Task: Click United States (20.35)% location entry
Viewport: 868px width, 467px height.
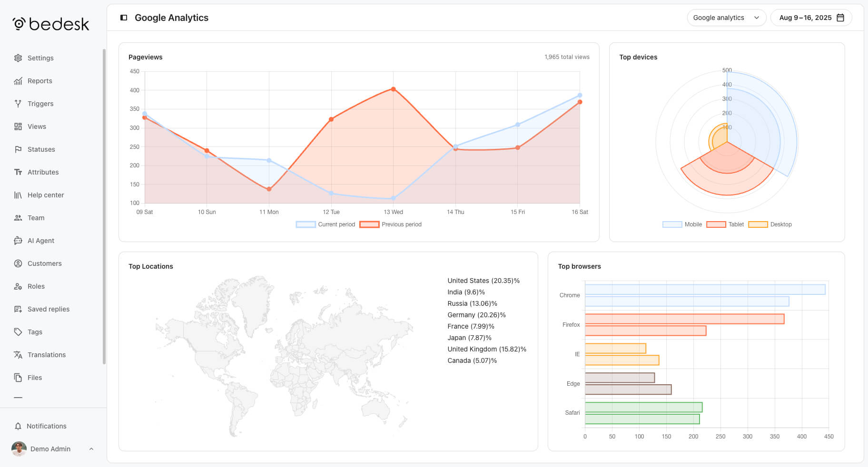Action: click(x=483, y=281)
